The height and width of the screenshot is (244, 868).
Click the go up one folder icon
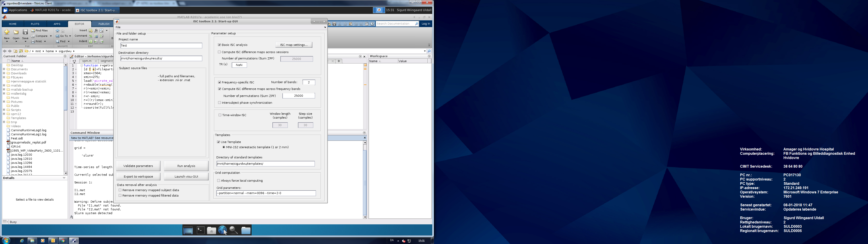point(16,51)
